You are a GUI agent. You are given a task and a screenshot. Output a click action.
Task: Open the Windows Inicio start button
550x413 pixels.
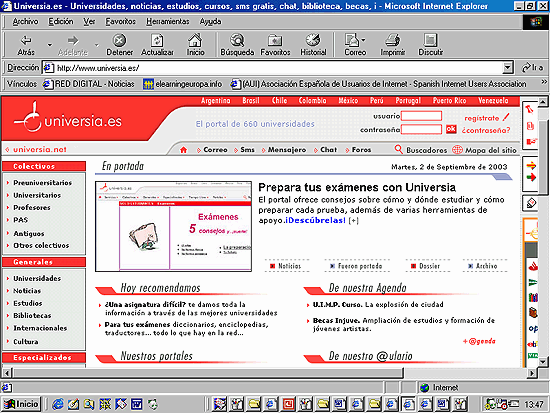click(x=21, y=404)
